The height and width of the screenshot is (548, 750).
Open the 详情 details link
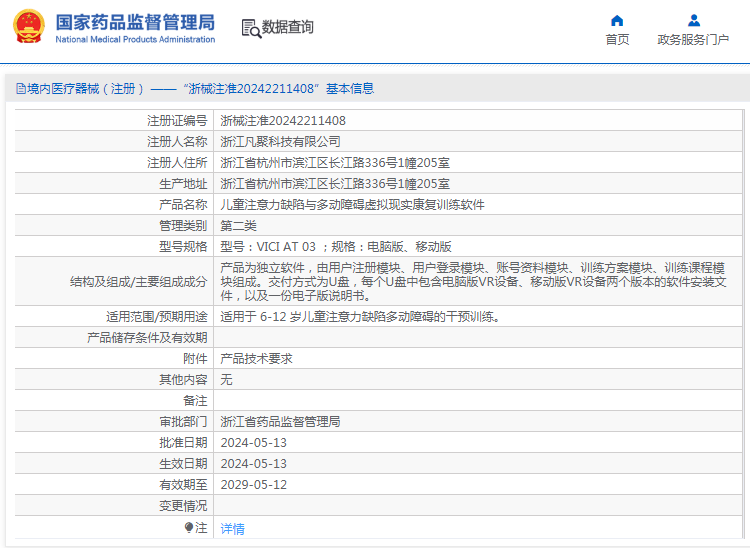(x=232, y=528)
